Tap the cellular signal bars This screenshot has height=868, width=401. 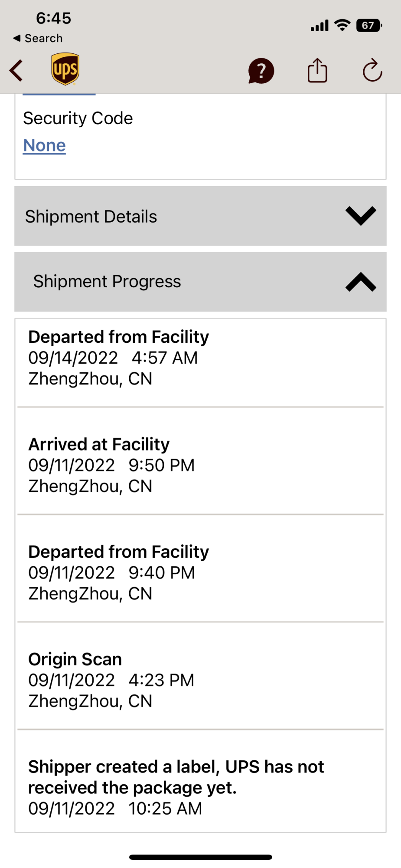319,26
